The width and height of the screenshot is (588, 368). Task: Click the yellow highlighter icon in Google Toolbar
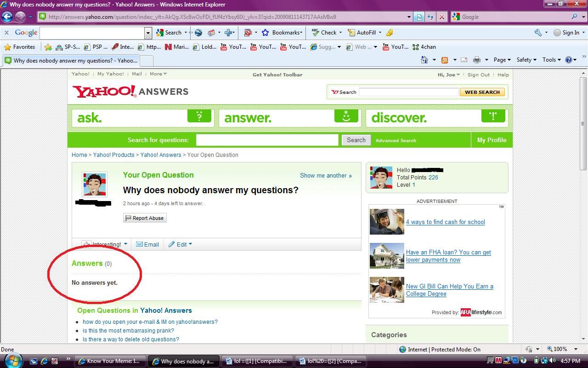click(x=390, y=33)
